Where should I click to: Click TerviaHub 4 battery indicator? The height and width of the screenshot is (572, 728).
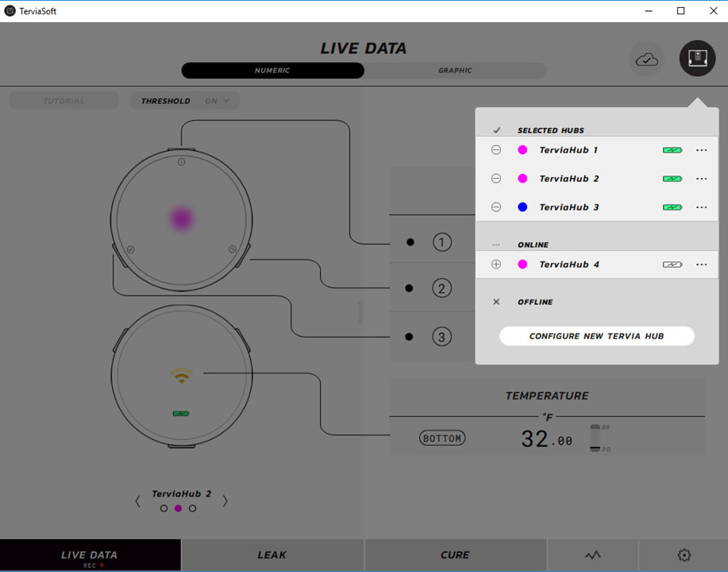672,265
